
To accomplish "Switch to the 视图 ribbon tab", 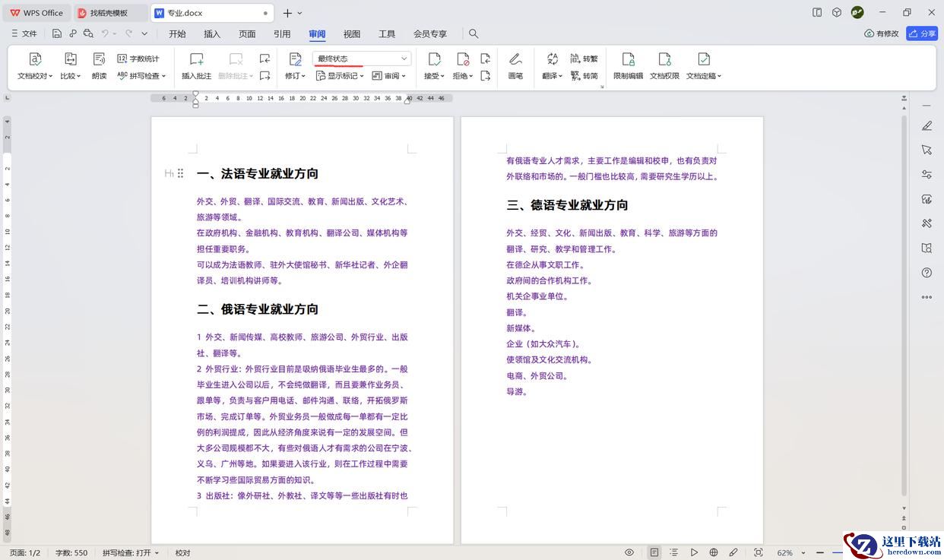I will coord(352,34).
